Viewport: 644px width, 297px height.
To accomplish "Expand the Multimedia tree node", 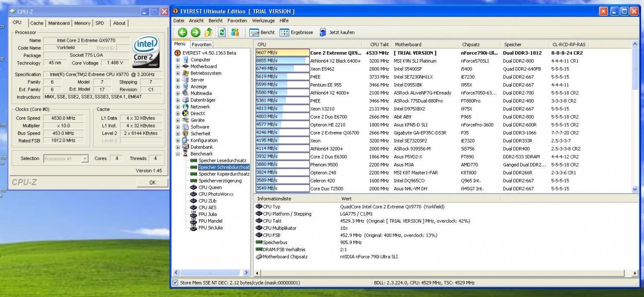I will point(178,93).
